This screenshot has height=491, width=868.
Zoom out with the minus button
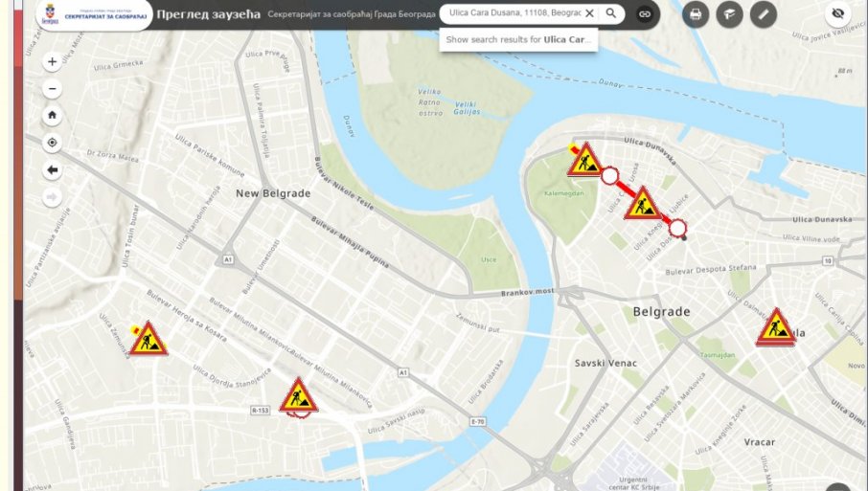pyautogui.click(x=52, y=88)
